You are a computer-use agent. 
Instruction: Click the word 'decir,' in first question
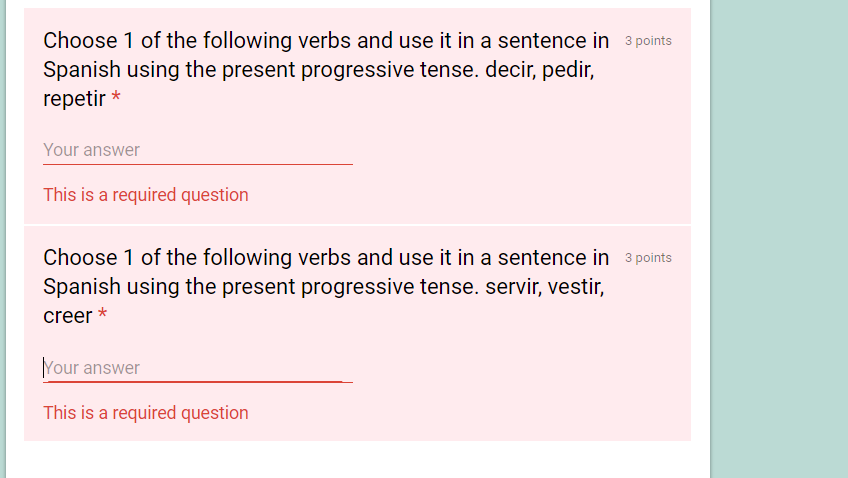point(511,70)
